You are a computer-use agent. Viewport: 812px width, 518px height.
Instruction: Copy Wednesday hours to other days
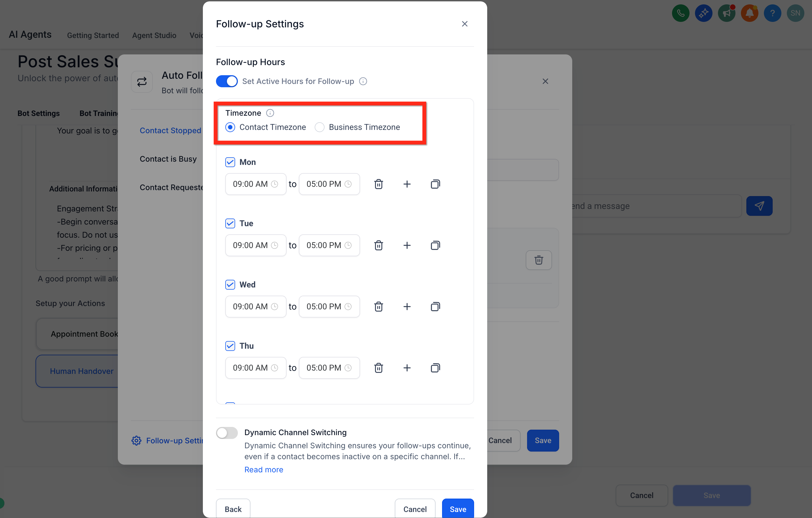pos(435,307)
